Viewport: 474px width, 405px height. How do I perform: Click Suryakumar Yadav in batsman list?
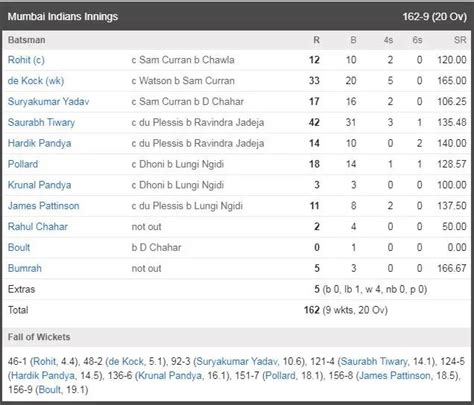click(x=48, y=101)
